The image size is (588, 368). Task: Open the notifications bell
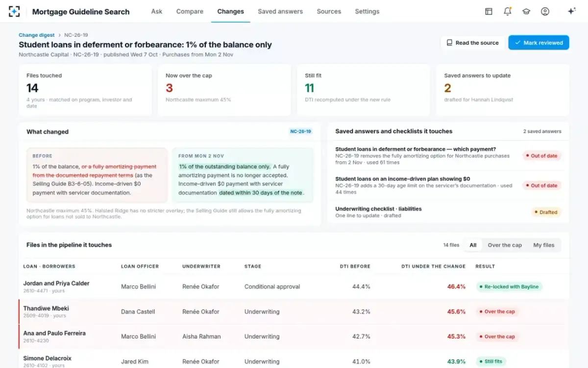pyautogui.click(x=508, y=11)
